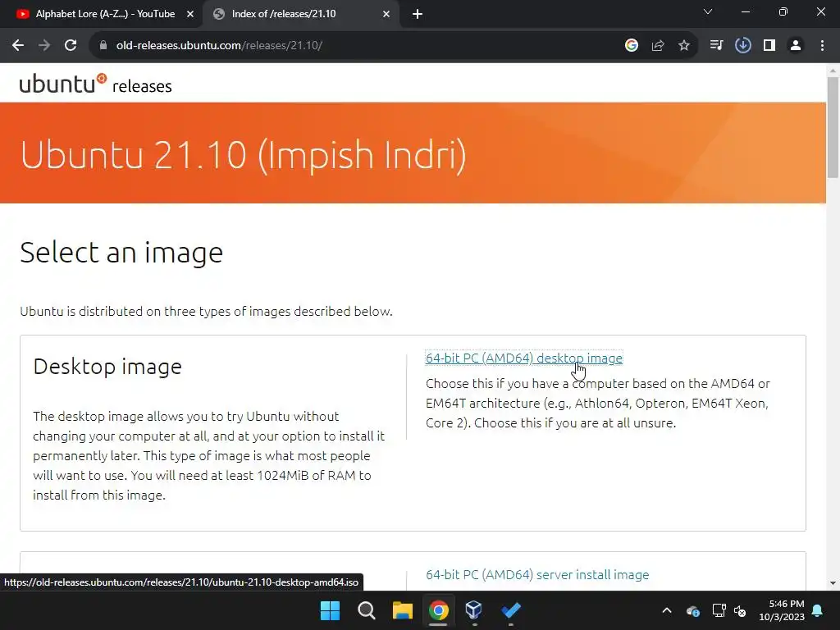Image resolution: width=840 pixels, height=630 pixels.
Task: View site security lock information
Action: click(x=103, y=46)
